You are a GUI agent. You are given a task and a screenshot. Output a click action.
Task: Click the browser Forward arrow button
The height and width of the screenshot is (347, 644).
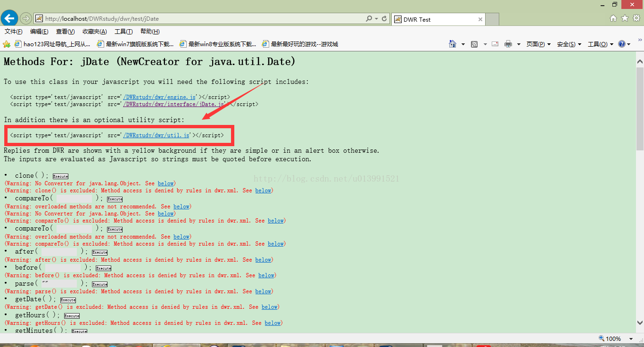[x=25, y=19]
